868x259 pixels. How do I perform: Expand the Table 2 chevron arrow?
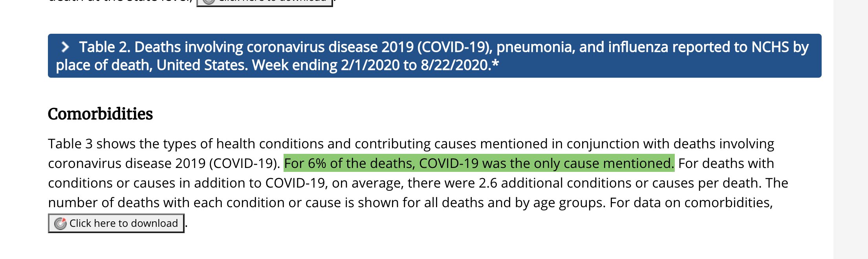tap(65, 47)
